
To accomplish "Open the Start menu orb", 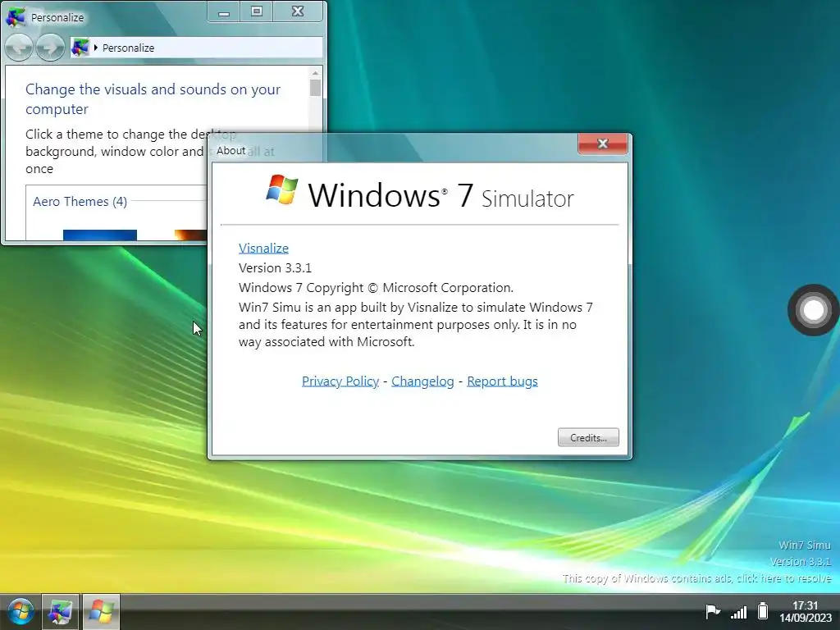I will 21,611.
